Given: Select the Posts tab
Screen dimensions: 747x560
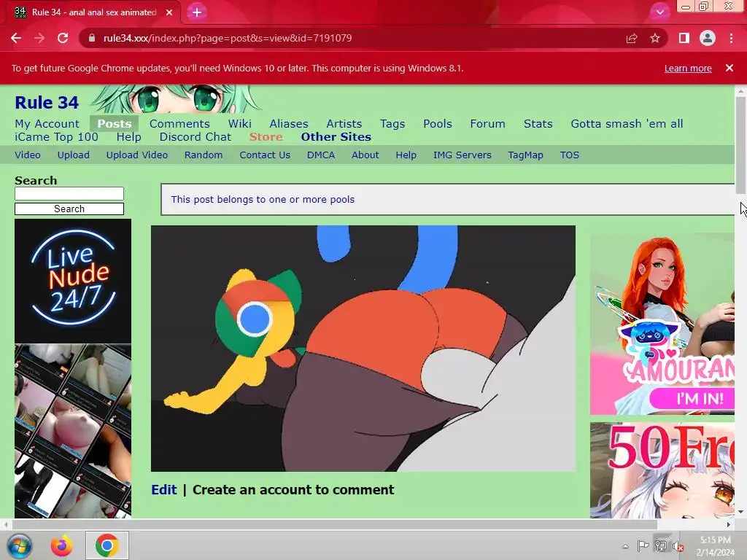Looking at the screenshot, I should click(x=115, y=124).
